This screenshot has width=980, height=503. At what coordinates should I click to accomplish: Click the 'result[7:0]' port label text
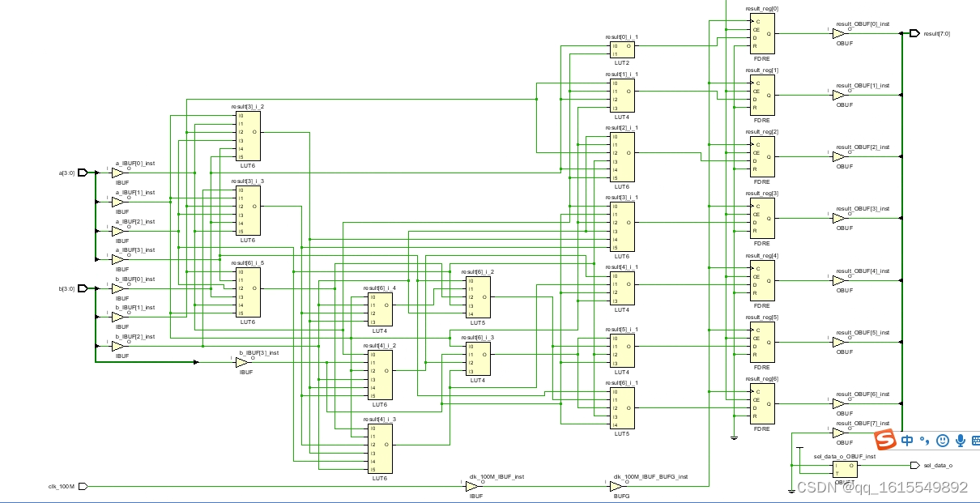pyautogui.click(x=937, y=34)
